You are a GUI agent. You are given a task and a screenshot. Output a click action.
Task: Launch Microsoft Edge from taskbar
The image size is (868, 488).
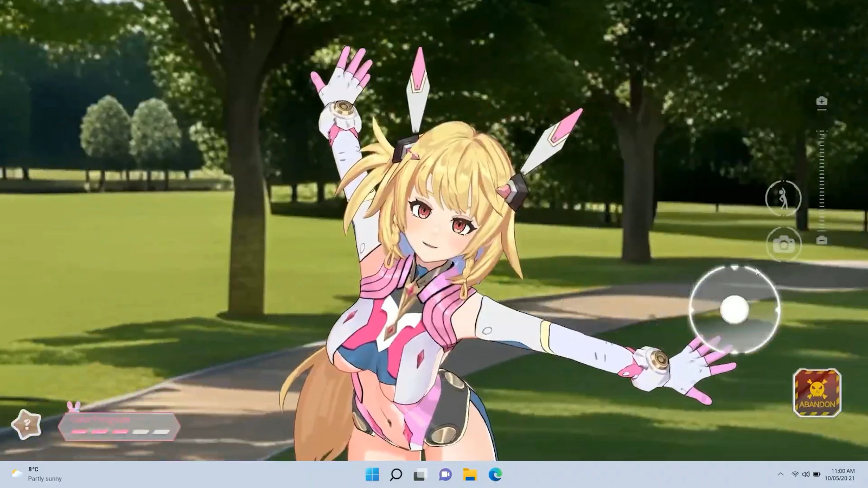pyautogui.click(x=495, y=474)
